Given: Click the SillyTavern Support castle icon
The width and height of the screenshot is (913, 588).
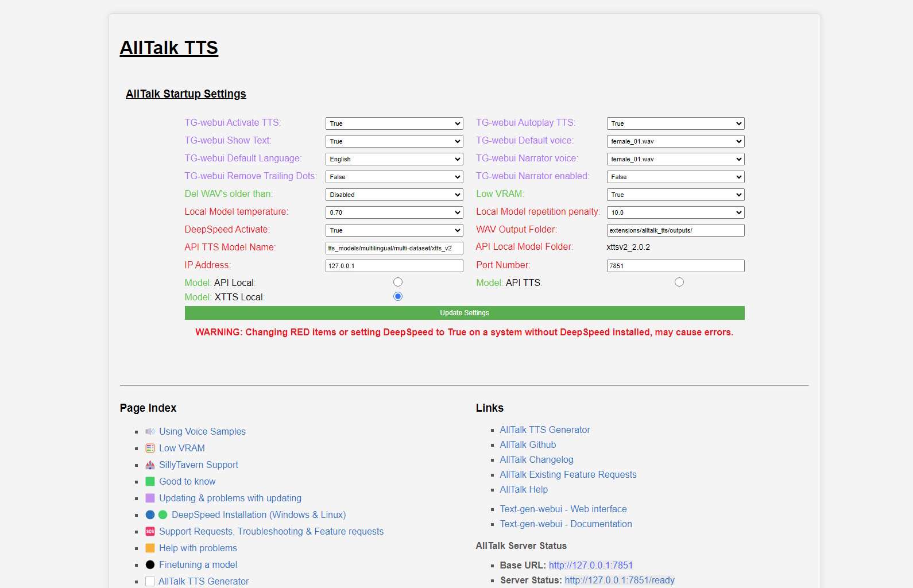Looking at the screenshot, I should (150, 465).
